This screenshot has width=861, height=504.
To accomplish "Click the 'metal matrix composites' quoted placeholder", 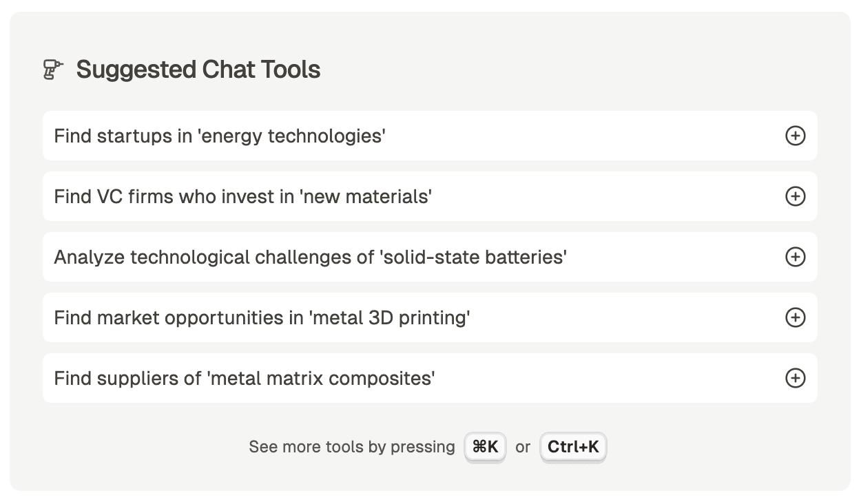I will pos(320,378).
